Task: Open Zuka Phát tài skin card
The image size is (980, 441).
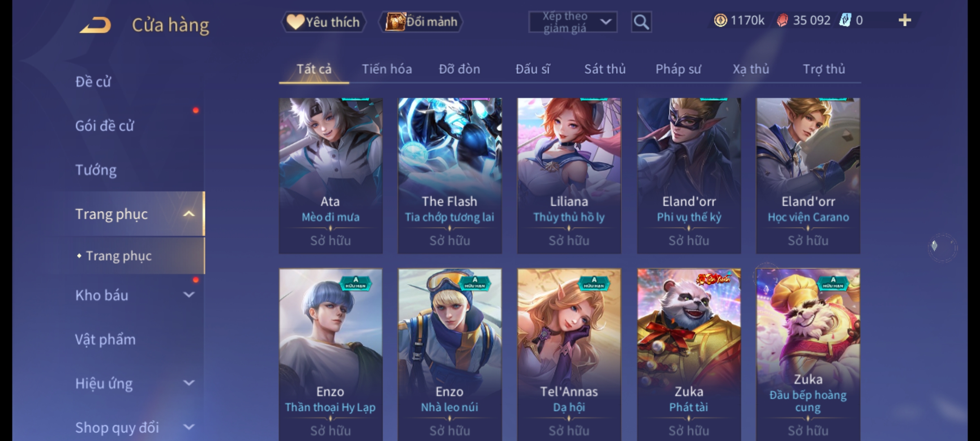Action: tap(689, 354)
